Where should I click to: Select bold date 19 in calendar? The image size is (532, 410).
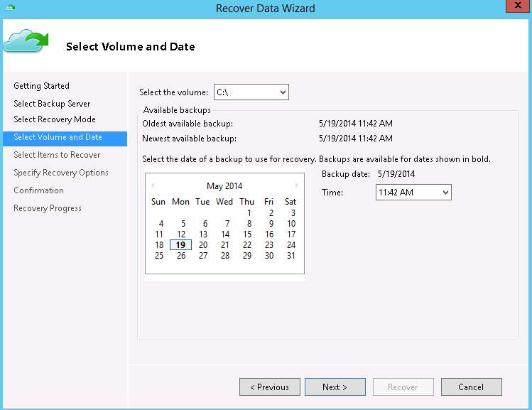tap(180, 245)
